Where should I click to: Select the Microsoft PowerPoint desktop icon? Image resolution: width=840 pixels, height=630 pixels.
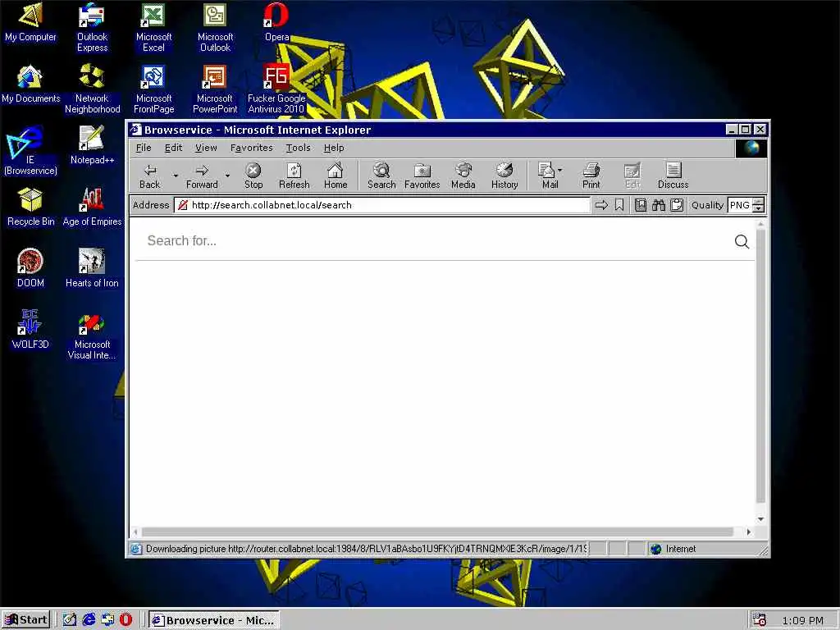(x=215, y=89)
